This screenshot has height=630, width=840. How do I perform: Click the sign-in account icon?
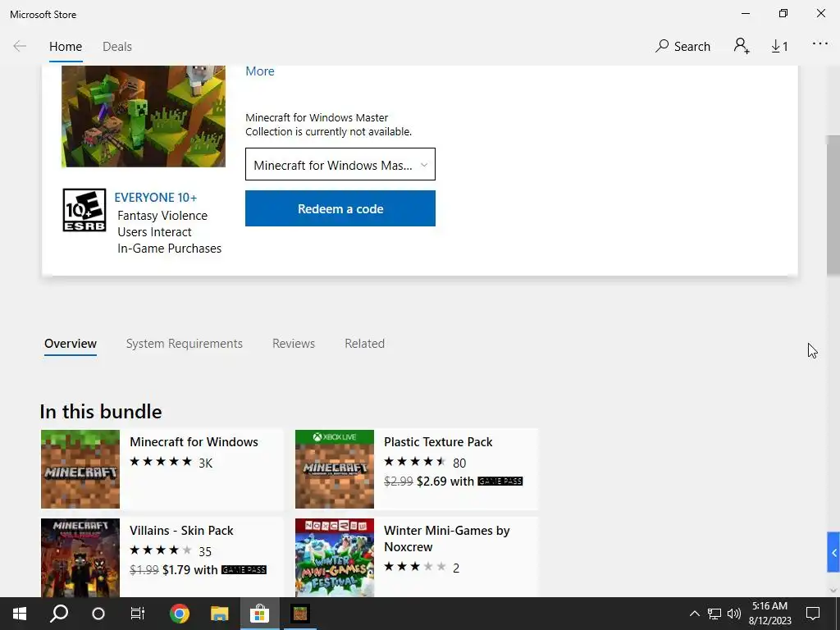coord(742,46)
